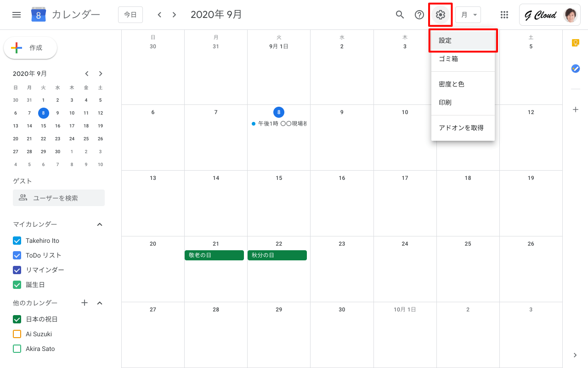Image resolution: width=588 pixels, height=368 pixels.
Task: Open the Tasks side panel icon
Action: coord(575,69)
